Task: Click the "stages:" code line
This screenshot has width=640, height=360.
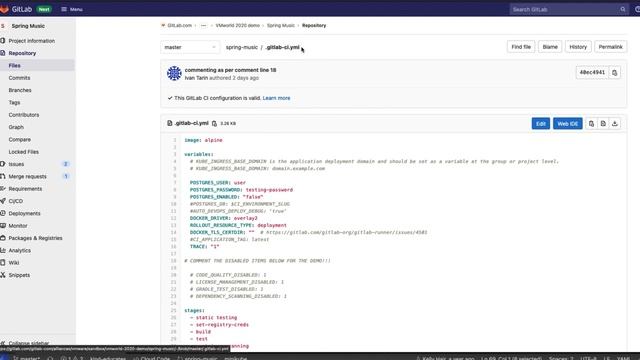Action: [x=194, y=311]
